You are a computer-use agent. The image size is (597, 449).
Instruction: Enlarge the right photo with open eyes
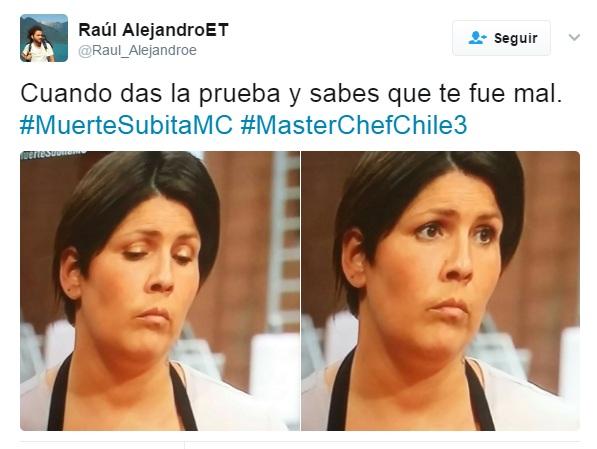(441, 291)
